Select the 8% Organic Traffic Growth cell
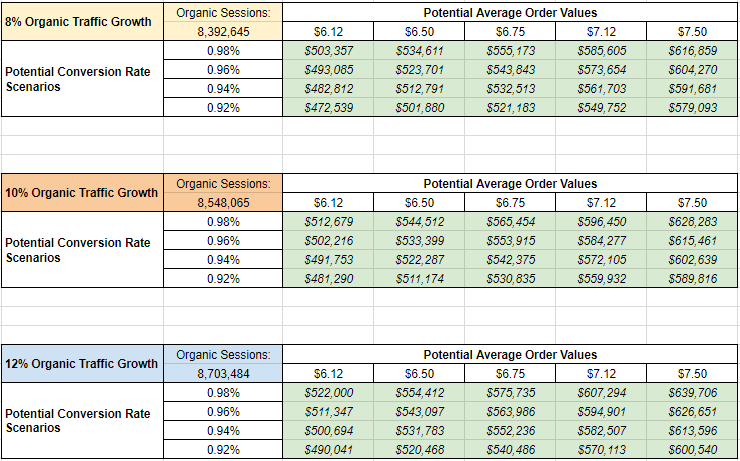Viewport: 740px width, 461px height. (x=82, y=21)
